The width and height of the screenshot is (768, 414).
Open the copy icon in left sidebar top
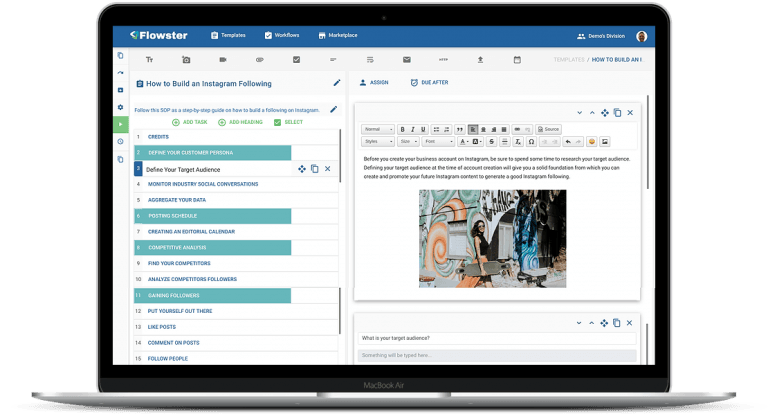coord(120,55)
